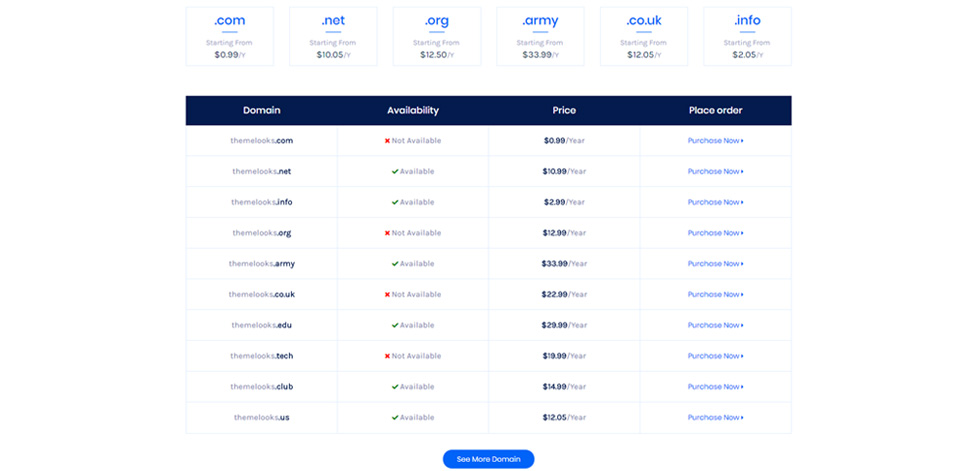980x471 pixels.
Task: Click Purchase Now for themelooks.co.uk
Action: click(x=716, y=294)
